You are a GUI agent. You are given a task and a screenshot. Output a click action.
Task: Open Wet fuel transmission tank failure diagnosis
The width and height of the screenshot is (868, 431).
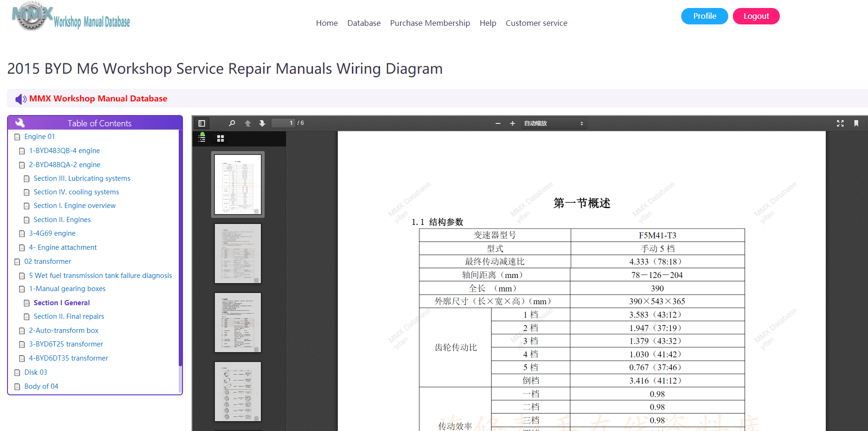point(100,276)
